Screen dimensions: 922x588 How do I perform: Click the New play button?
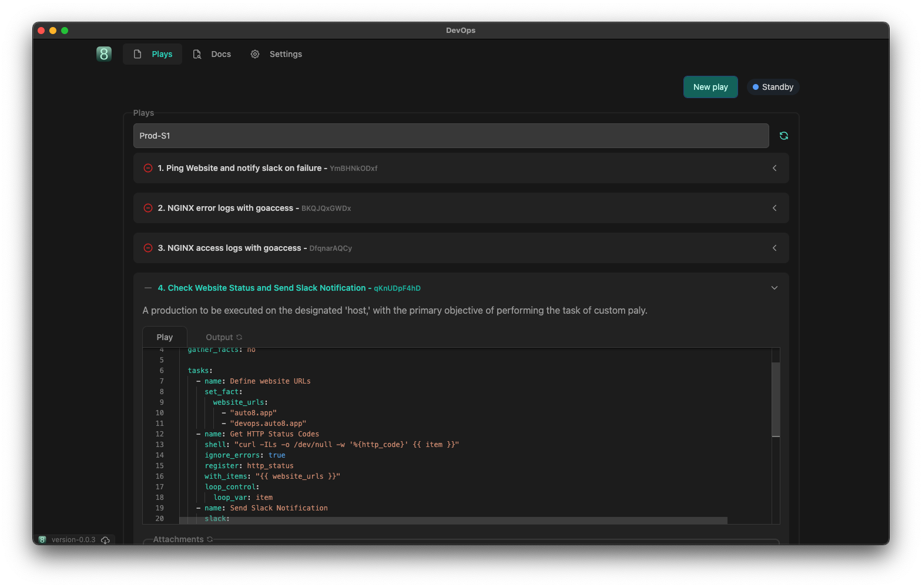tap(710, 87)
